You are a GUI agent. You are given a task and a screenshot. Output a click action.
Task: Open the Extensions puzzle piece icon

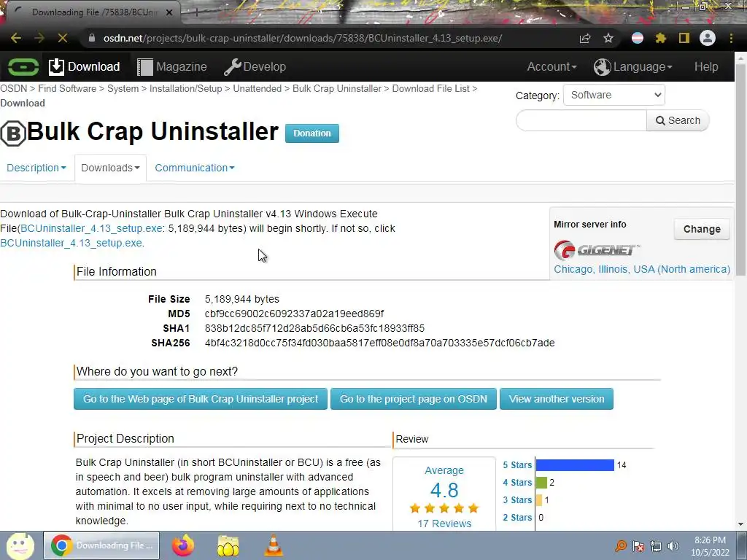click(x=661, y=38)
